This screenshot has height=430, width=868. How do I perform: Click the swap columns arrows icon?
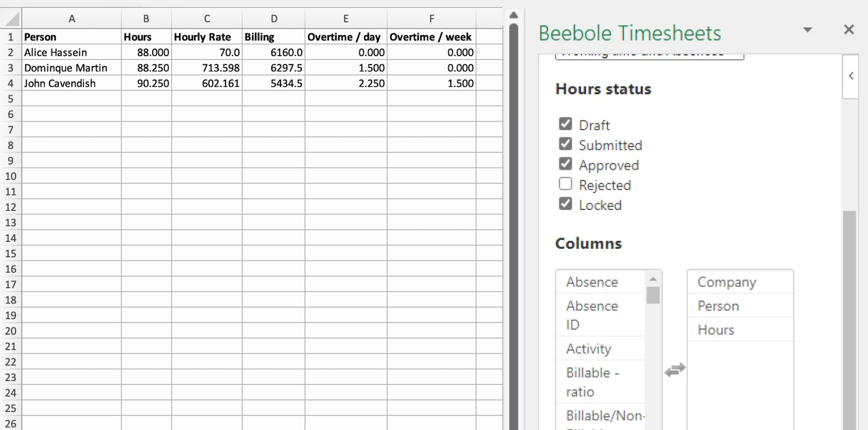675,370
